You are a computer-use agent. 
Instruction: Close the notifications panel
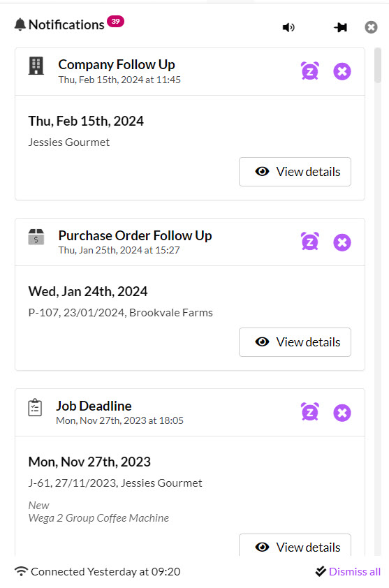[371, 27]
